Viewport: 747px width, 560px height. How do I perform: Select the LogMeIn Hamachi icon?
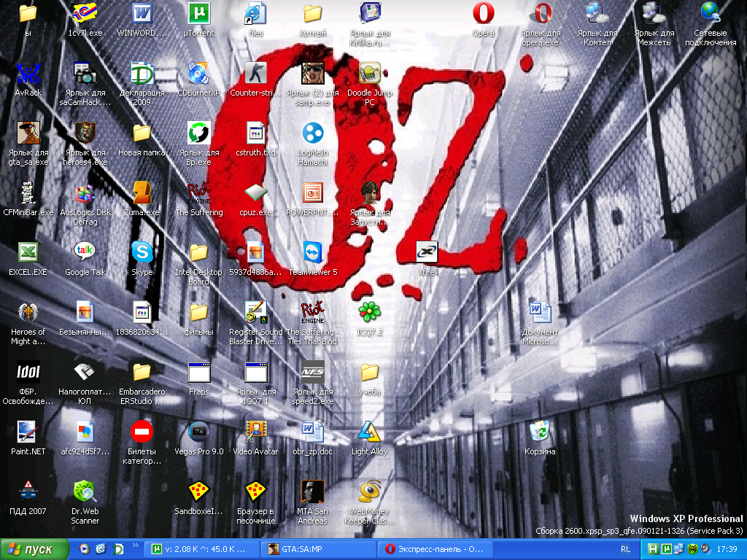tap(312, 144)
